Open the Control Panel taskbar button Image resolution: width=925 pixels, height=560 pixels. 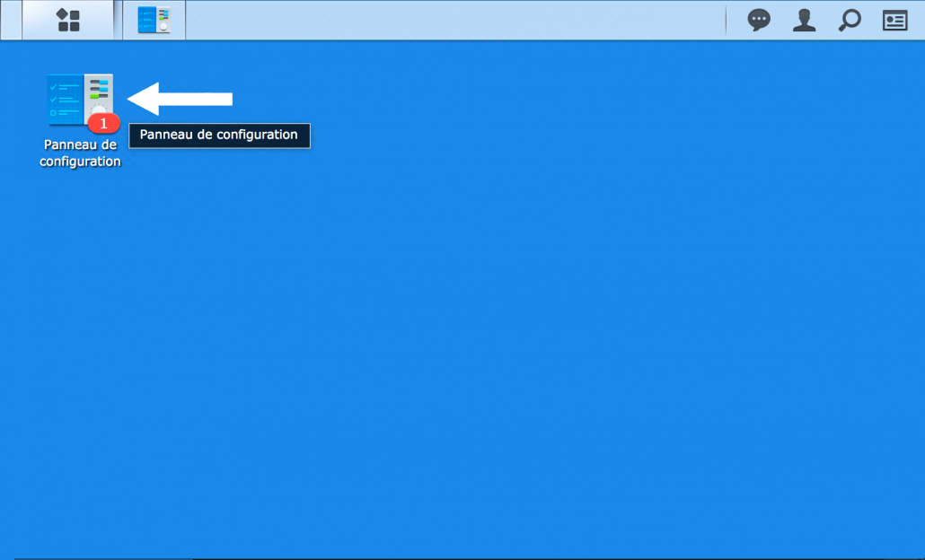pos(154,20)
